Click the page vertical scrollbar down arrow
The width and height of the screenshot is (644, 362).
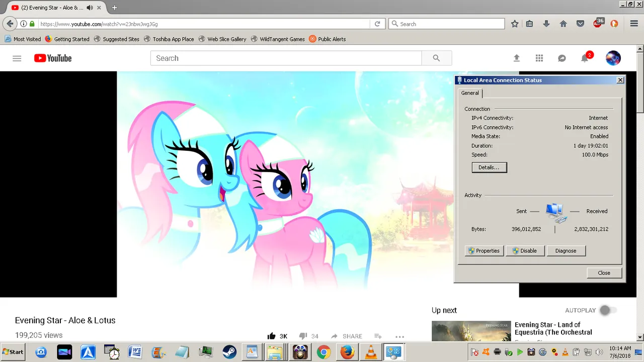click(x=640, y=337)
